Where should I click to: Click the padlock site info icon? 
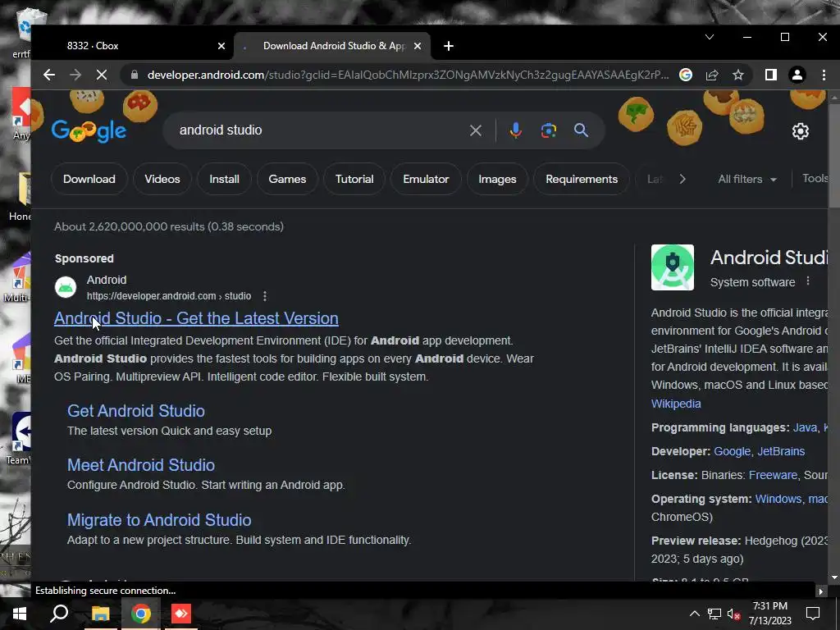[135, 75]
